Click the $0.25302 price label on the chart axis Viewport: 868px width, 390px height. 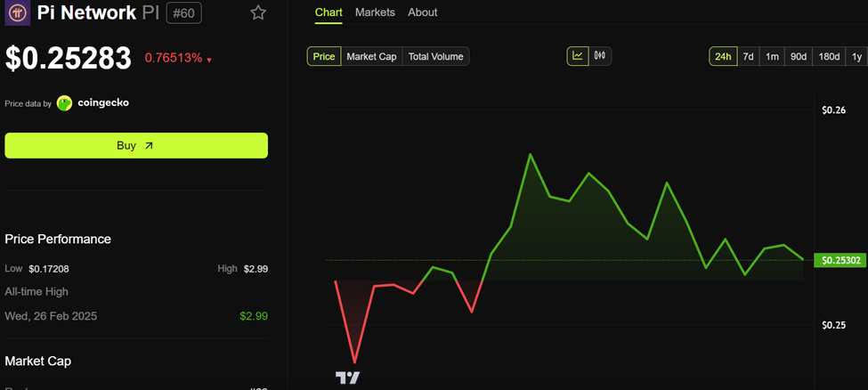pos(840,260)
